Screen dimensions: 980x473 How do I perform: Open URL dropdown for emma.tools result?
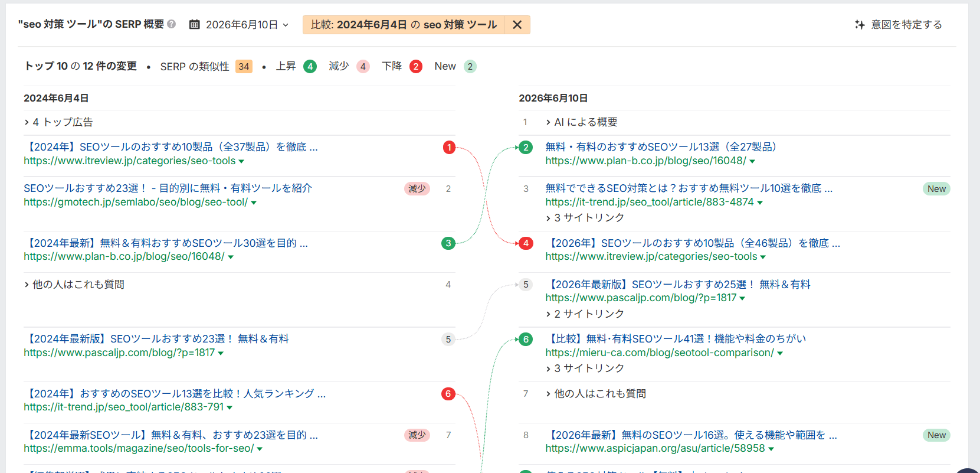click(260, 449)
